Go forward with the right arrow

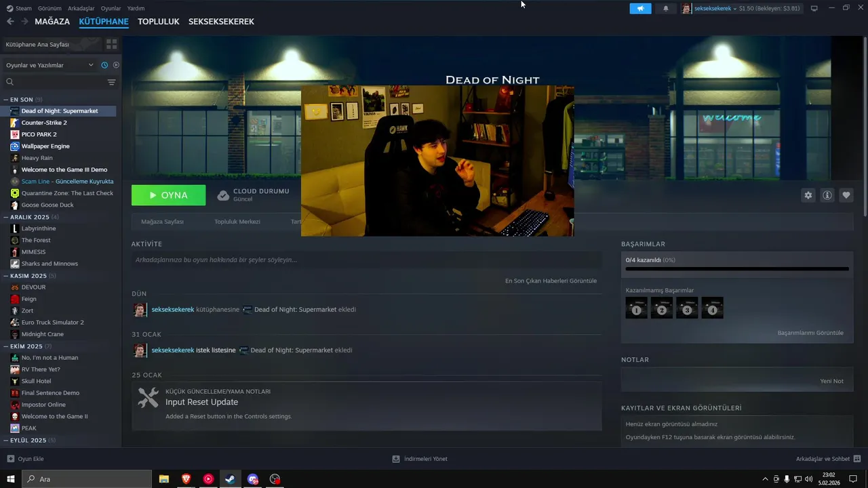tap(24, 22)
